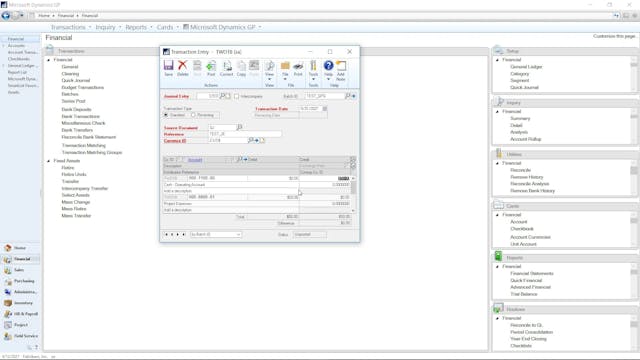Expand the View dropdown in ribbon
The height and width of the screenshot is (360, 640).
pos(269,70)
